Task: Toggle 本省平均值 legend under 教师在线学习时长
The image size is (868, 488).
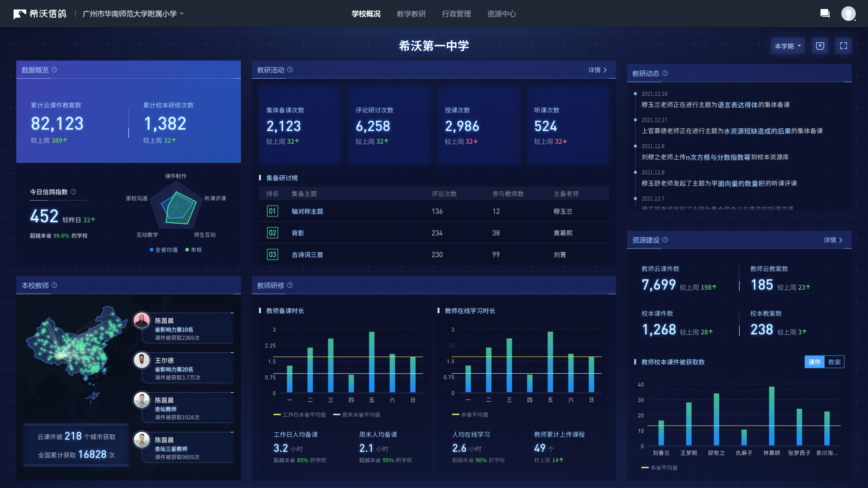Action: (x=470, y=415)
